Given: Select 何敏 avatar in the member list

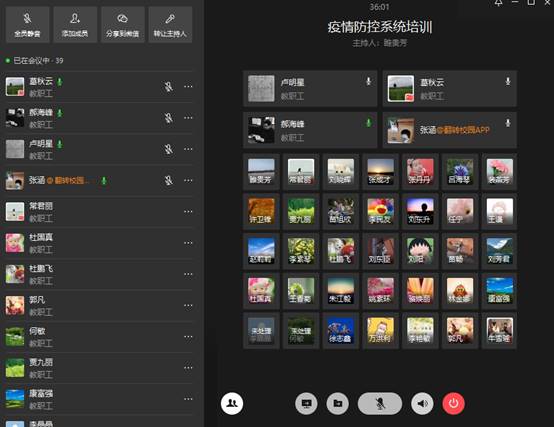Looking at the screenshot, I should tap(15, 337).
